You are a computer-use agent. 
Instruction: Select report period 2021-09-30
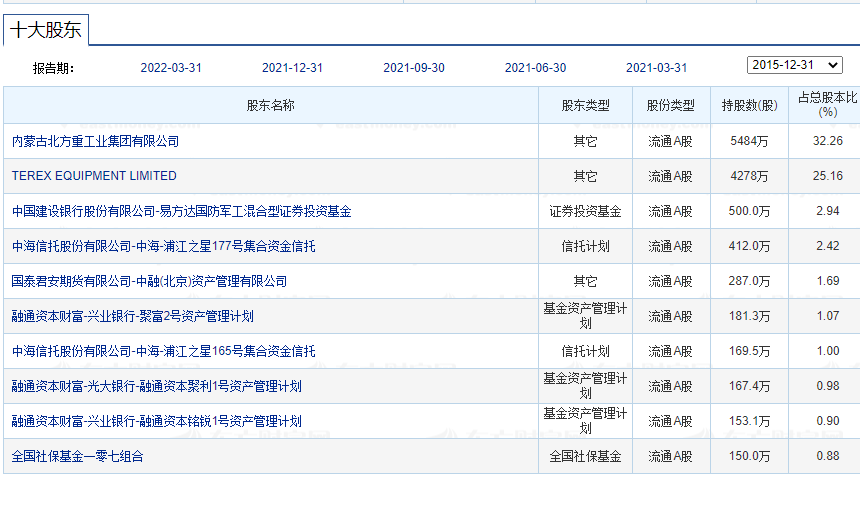click(x=414, y=68)
